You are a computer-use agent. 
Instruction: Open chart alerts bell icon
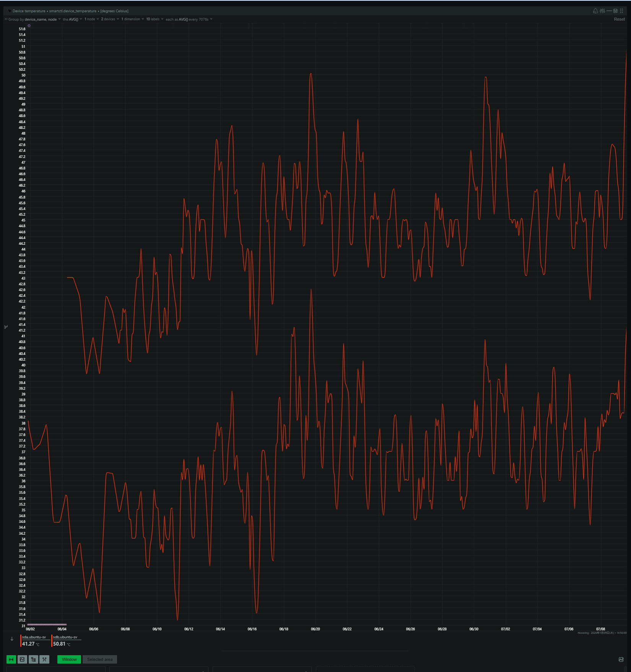pyautogui.click(x=595, y=11)
